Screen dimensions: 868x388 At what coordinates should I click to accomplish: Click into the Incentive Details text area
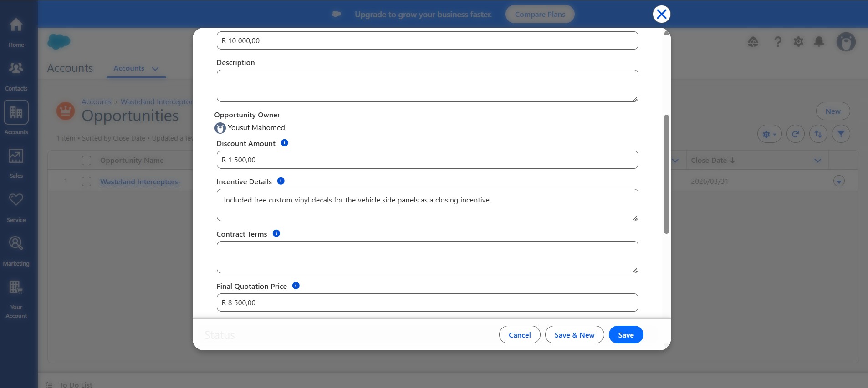pos(427,205)
